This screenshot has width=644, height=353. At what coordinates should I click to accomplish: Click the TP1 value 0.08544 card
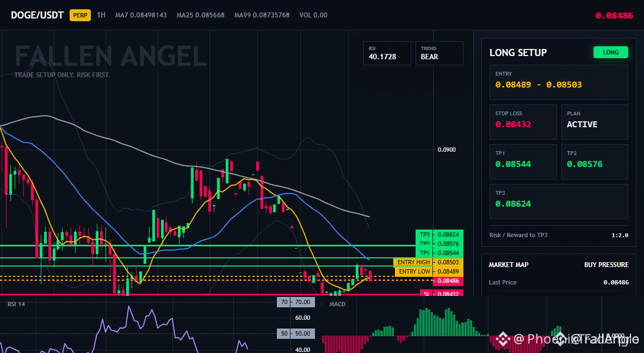click(x=523, y=162)
